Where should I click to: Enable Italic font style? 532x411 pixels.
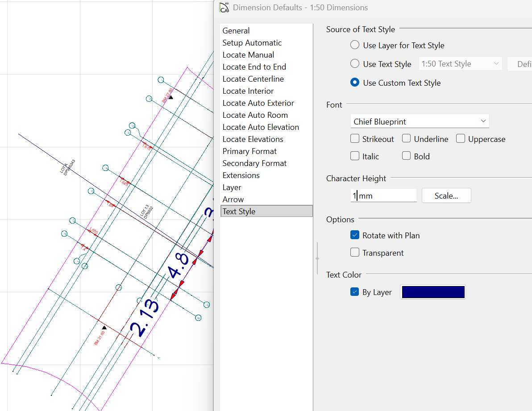355,156
